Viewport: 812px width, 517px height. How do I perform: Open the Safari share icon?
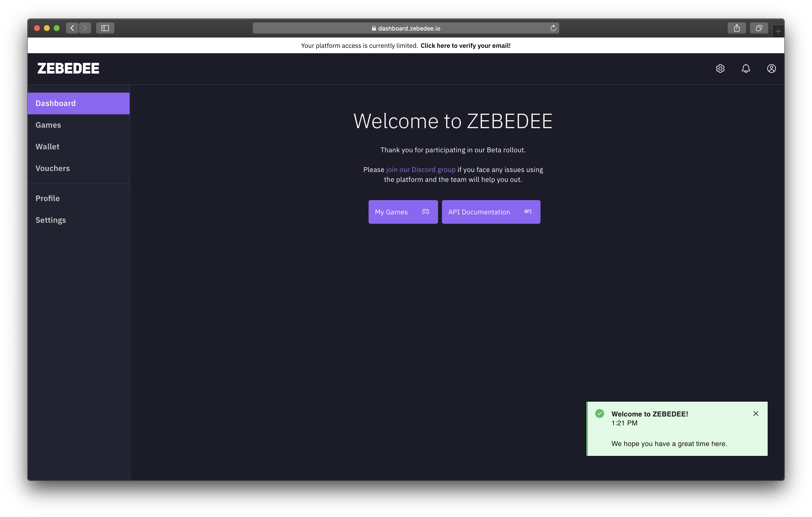coord(737,28)
